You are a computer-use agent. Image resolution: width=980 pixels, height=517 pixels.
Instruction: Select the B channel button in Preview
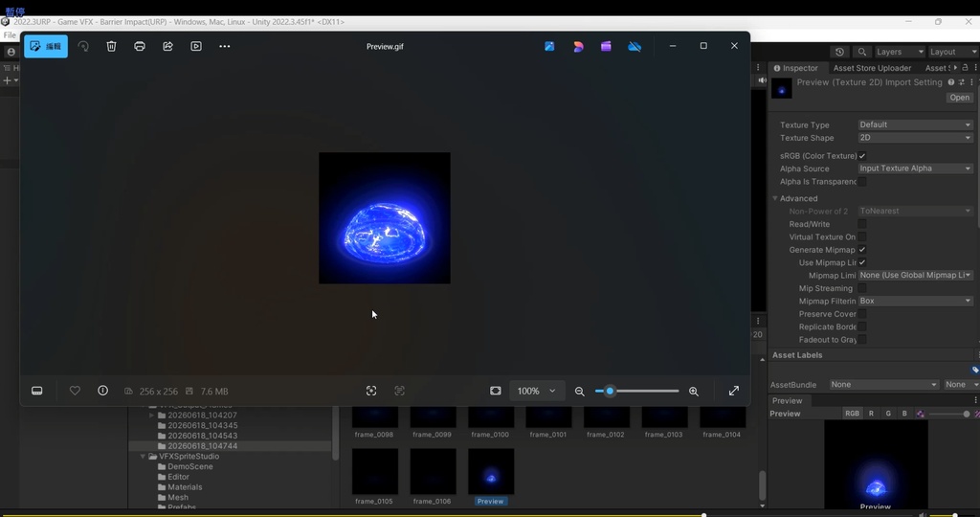904,414
